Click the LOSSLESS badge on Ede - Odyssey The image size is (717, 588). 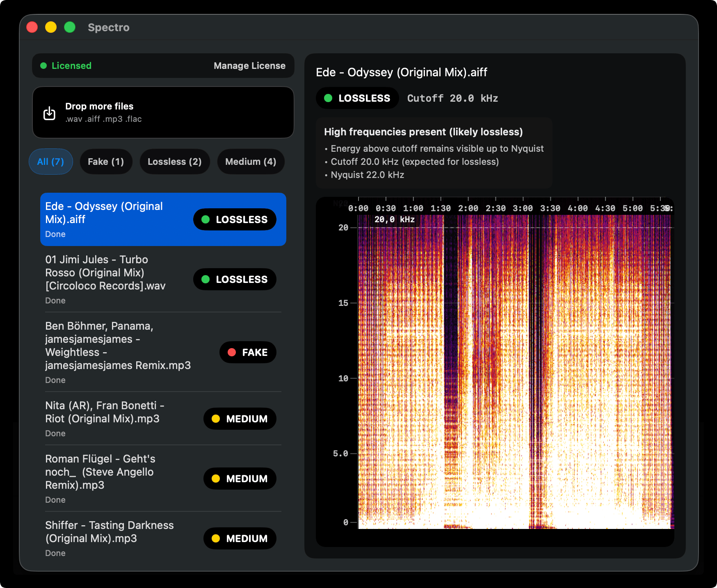coord(235,219)
